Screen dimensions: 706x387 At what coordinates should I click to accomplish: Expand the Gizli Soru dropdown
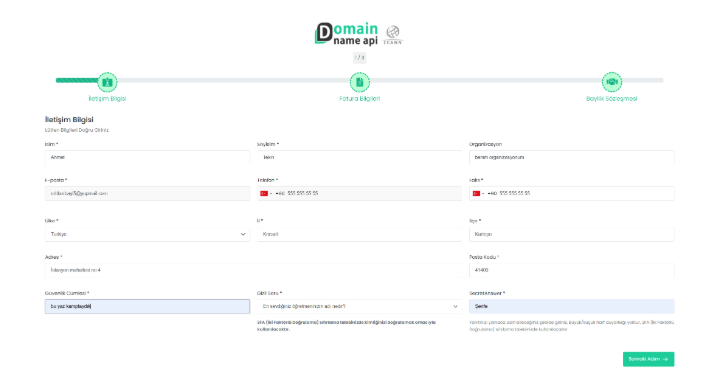359,306
